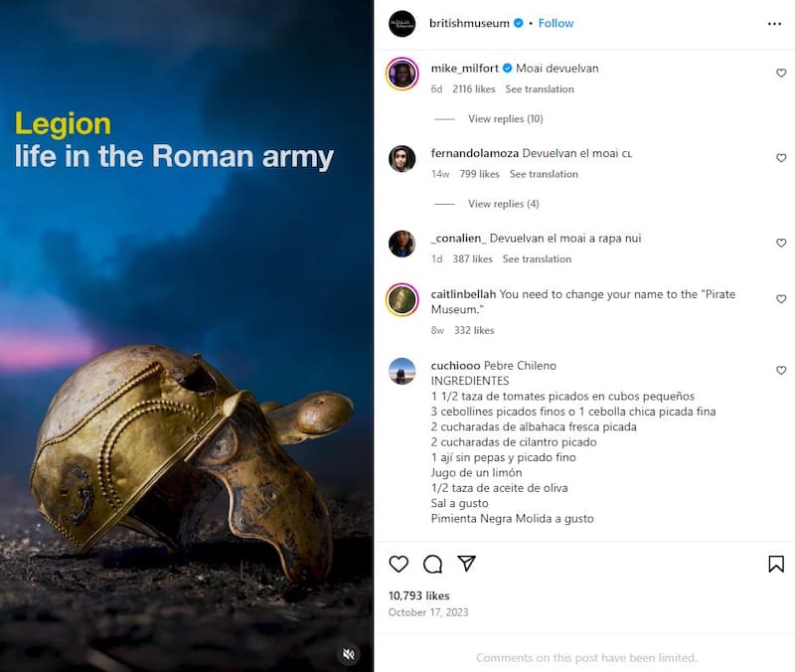This screenshot has height=672, width=795.
Task: Expand View replies (10) thread
Action: pyautogui.click(x=505, y=119)
